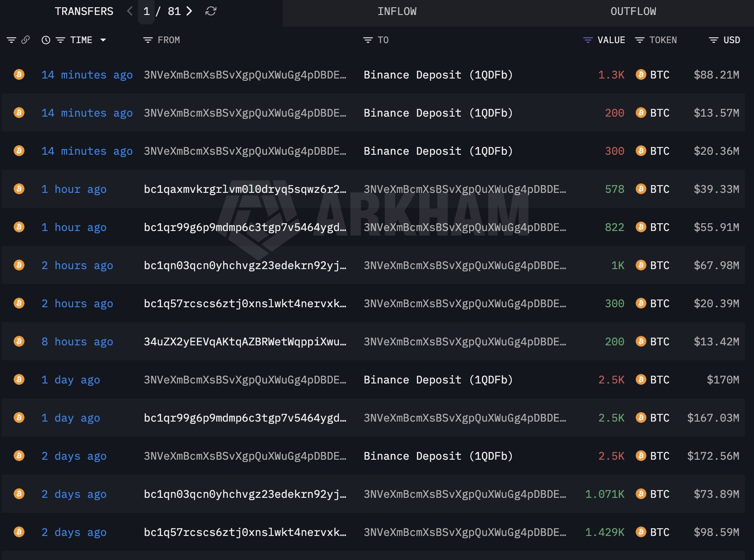Open Binance Deposit link in $88.21M row

(x=438, y=75)
